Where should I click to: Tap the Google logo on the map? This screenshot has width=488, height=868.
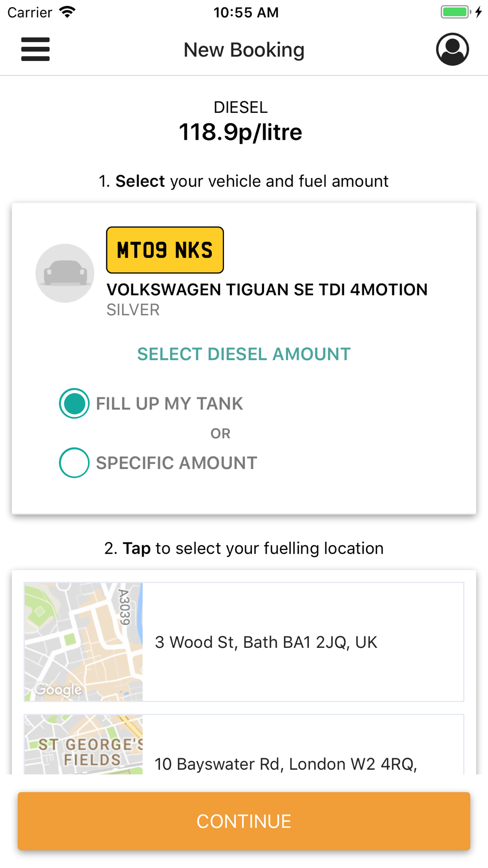click(58, 689)
